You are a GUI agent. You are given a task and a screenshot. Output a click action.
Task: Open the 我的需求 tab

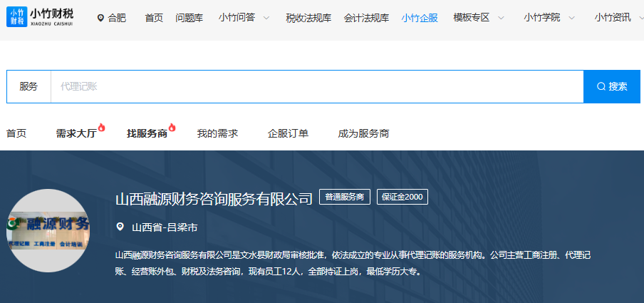pyautogui.click(x=217, y=133)
